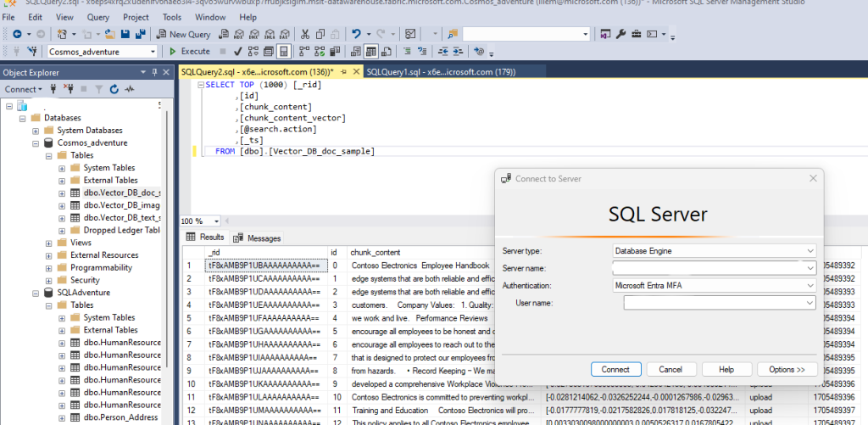The width and height of the screenshot is (868, 425).
Task: Click the Comment out selected lines icon
Action: 407,52
